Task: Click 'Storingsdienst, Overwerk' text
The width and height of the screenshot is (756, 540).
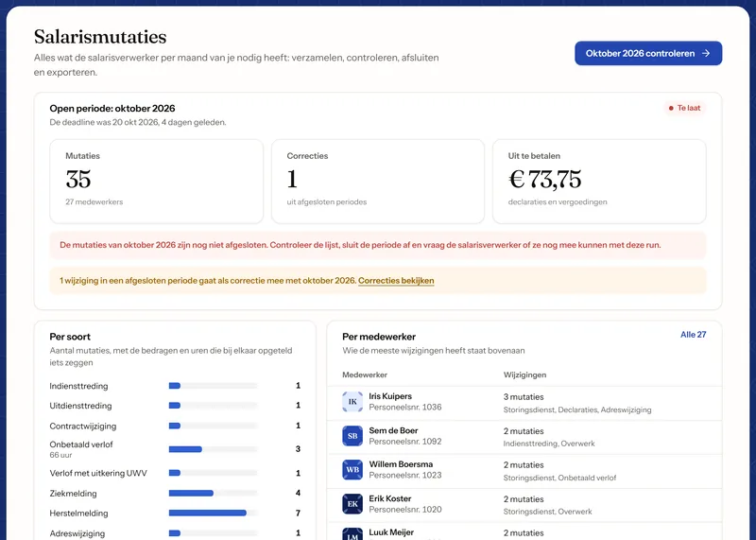Action: click(547, 512)
